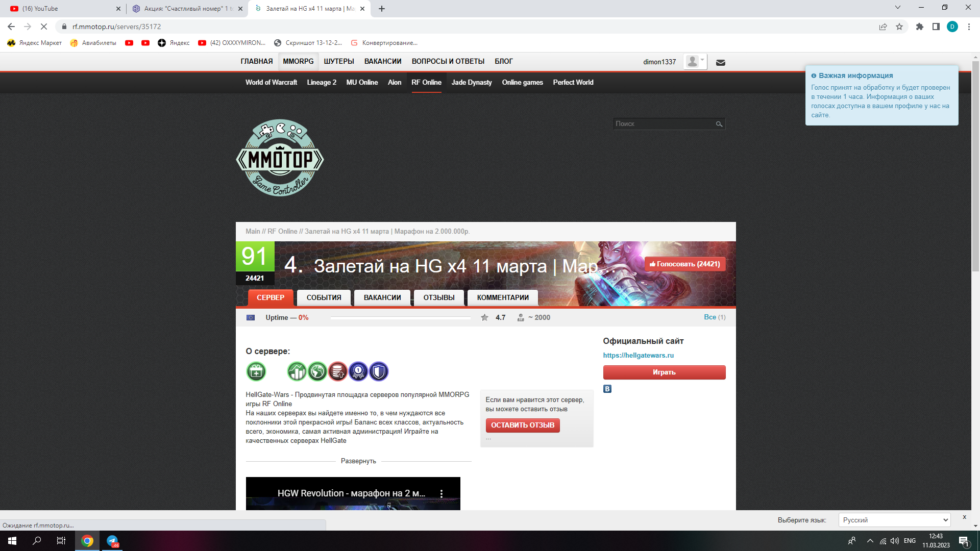980x551 pixels.
Task: Click the EU flag icon
Action: (x=251, y=317)
